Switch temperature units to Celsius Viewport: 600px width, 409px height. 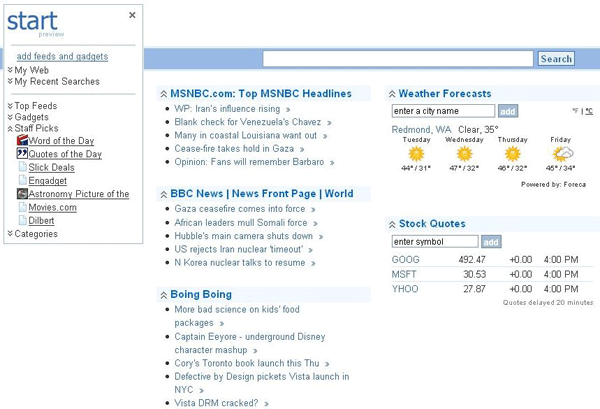tap(589, 111)
